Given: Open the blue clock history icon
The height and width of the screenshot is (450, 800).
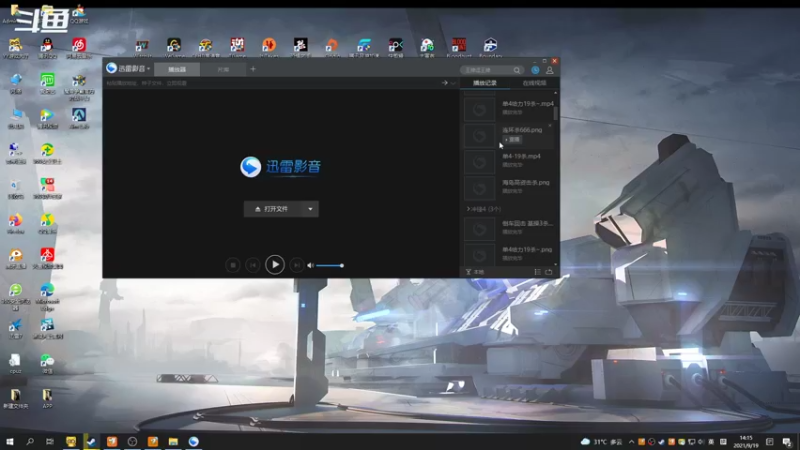Looking at the screenshot, I should pos(535,70).
